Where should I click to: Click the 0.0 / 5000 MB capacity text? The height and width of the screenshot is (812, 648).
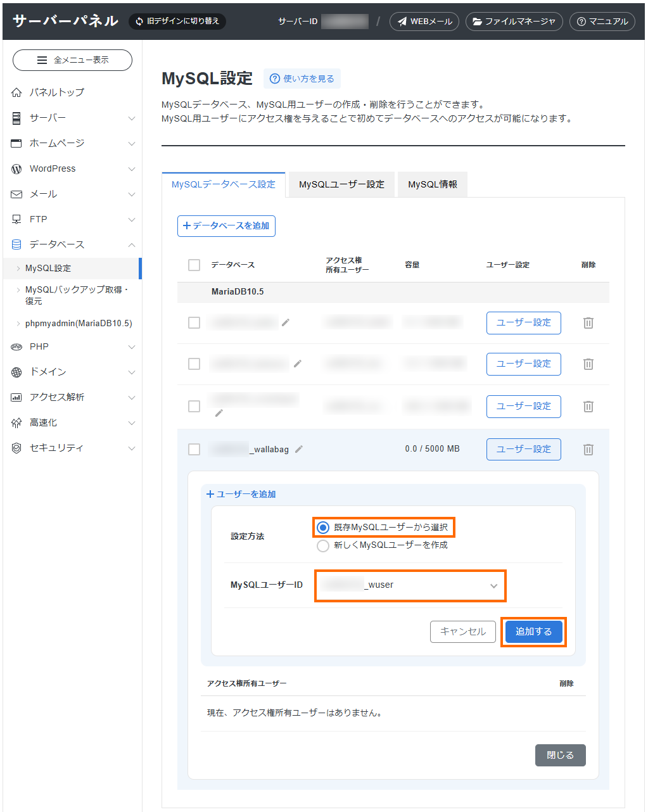click(433, 449)
